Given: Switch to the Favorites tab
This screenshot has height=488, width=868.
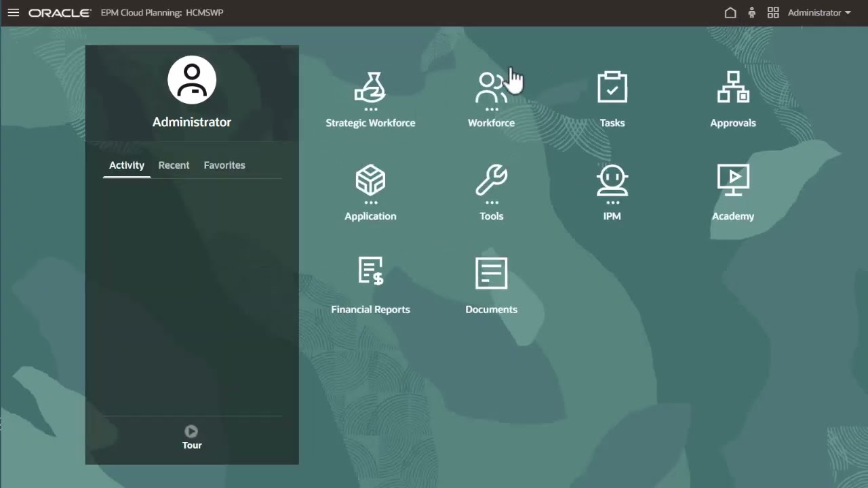Looking at the screenshot, I should 224,165.
